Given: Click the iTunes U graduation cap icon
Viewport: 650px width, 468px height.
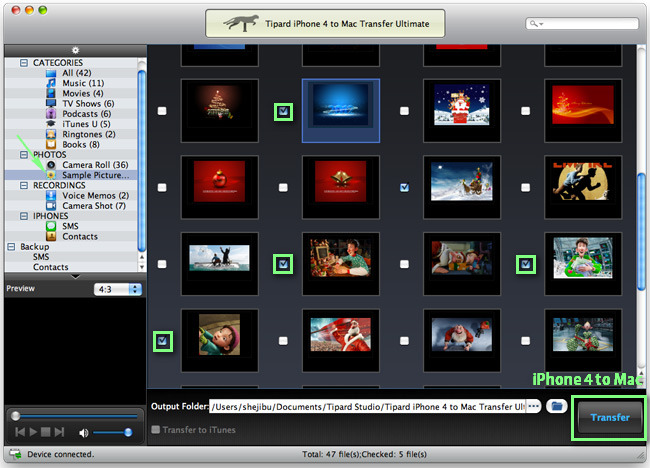Looking at the screenshot, I should (x=51, y=124).
